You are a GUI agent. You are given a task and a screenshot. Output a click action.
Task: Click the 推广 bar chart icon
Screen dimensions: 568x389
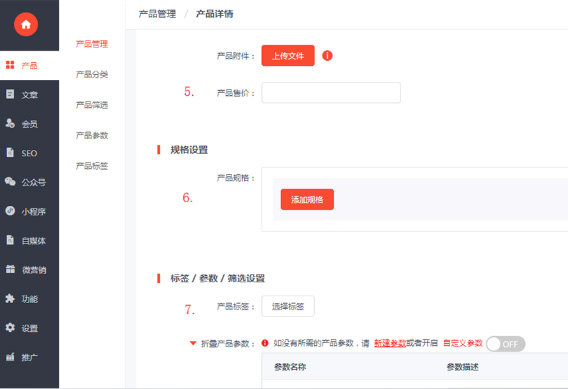[x=10, y=357]
